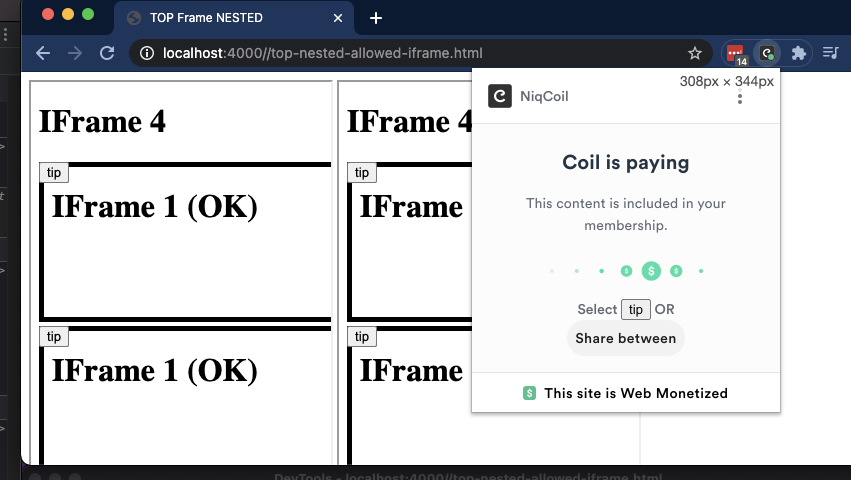Click the membership description text
This screenshot has width=851, height=480.
click(x=626, y=214)
